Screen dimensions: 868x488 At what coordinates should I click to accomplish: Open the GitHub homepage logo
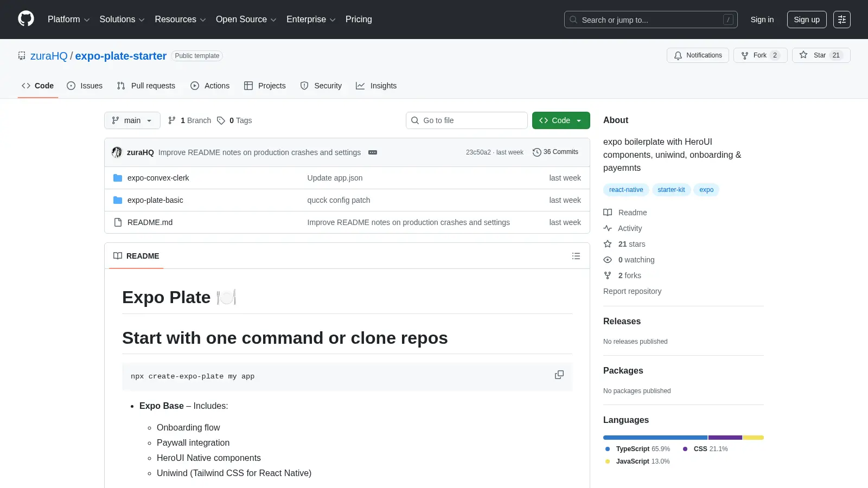tap(26, 19)
